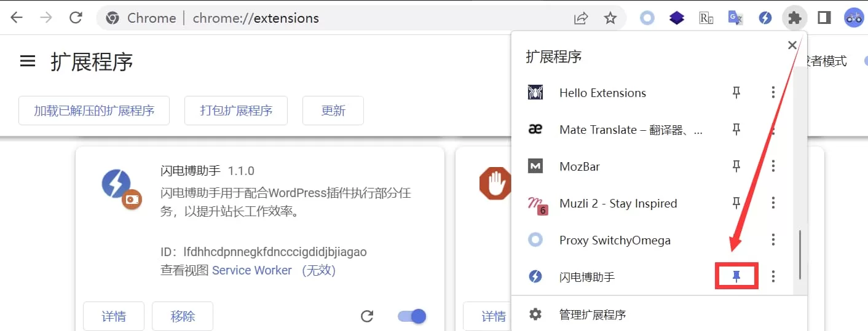
Task: Click the 更新 button
Action: (x=333, y=111)
